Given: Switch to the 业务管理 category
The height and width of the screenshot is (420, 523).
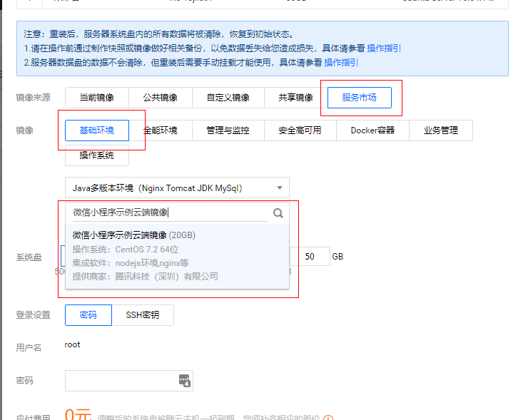Looking at the screenshot, I should 440,130.
